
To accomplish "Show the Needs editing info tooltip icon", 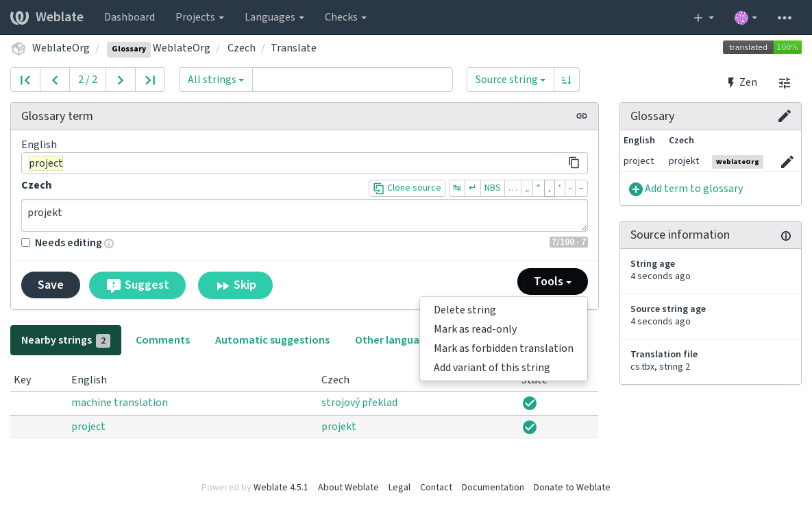I will [x=109, y=243].
